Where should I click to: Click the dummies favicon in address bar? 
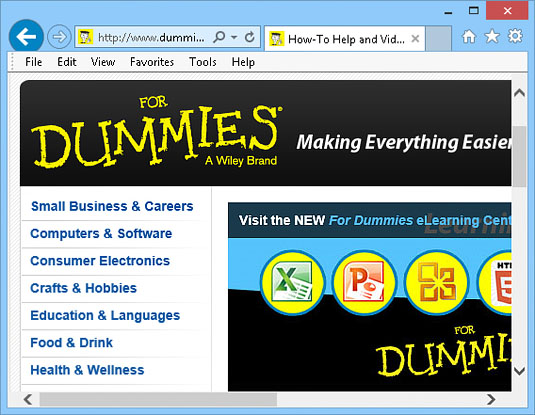click(85, 37)
